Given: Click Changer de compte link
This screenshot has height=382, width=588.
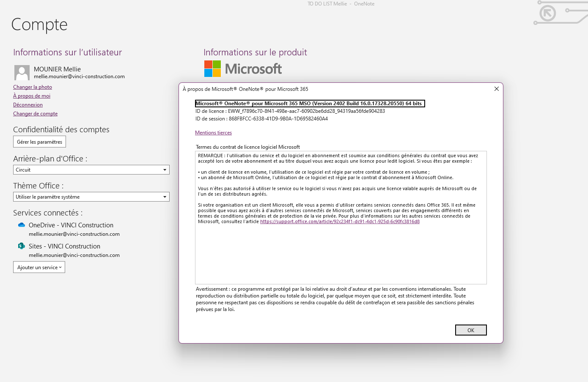Looking at the screenshot, I should pos(35,114).
